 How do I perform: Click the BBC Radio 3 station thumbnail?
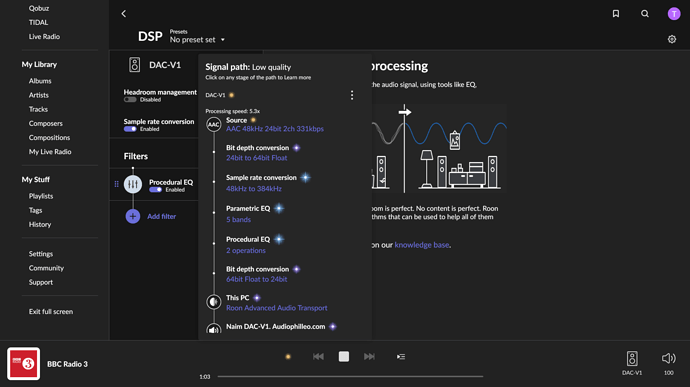coord(23,364)
